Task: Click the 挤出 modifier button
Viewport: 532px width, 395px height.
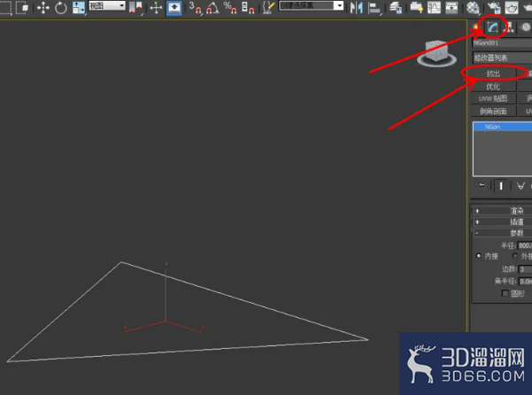Action: click(x=494, y=74)
